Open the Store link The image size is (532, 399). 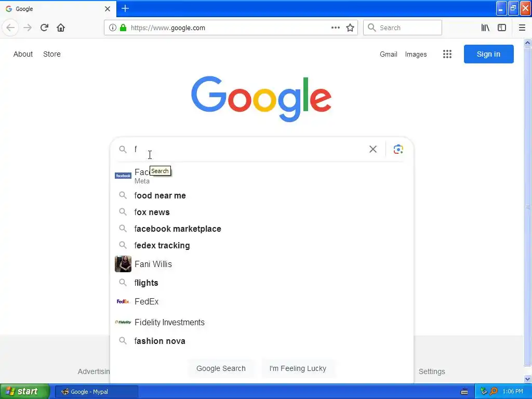point(52,54)
